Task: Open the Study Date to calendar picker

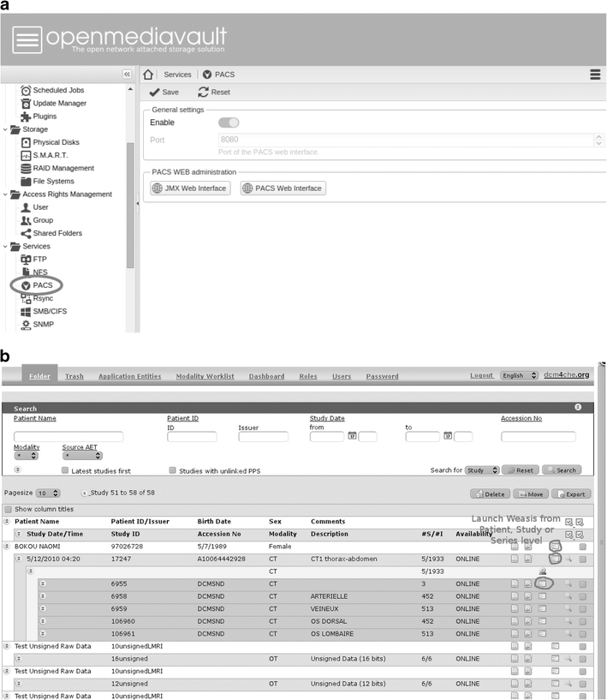Action: tap(448, 435)
